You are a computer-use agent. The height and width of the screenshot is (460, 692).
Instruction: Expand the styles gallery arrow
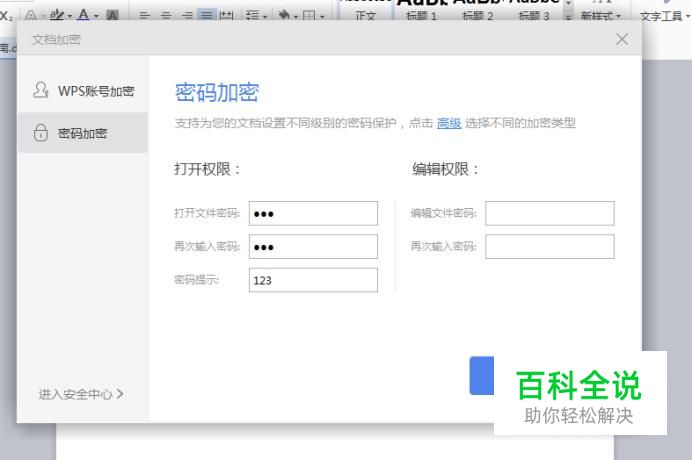tap(568, 17)
